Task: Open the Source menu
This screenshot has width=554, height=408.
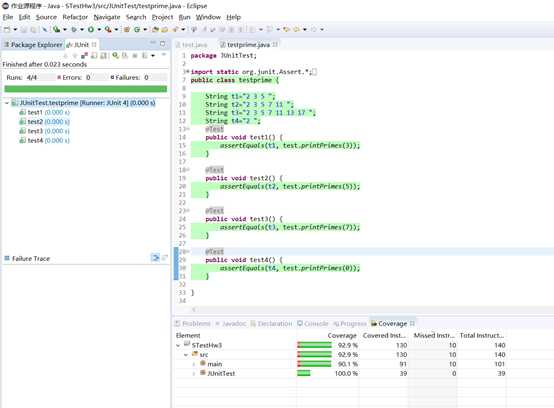Action: point(46,17)
